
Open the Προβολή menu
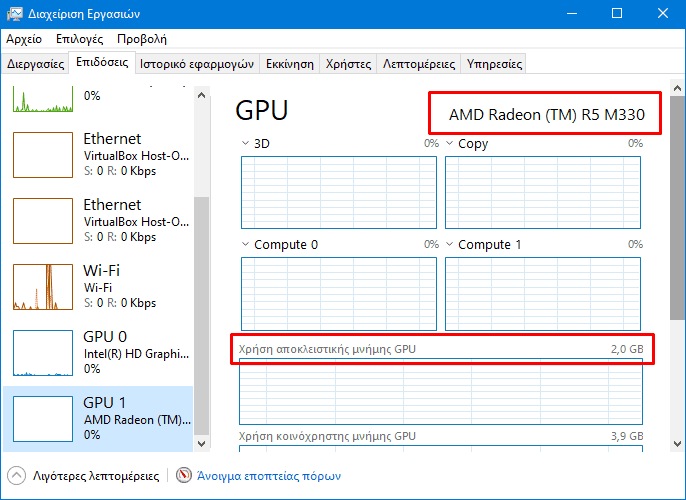(x=142, y=39)
